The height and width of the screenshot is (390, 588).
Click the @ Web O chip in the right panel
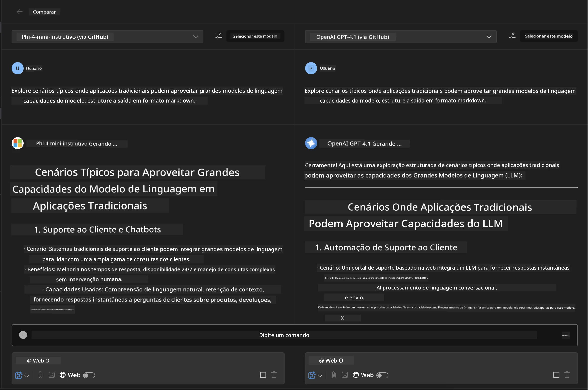coord(331,361)
